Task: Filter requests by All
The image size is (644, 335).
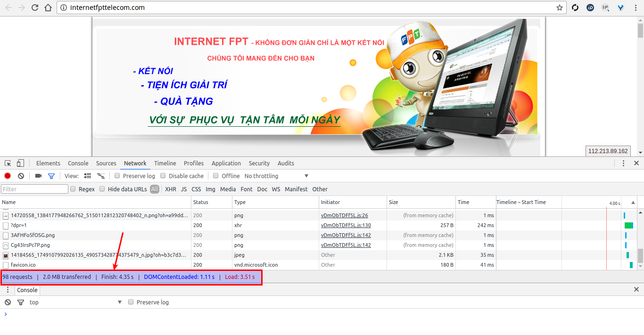Action: pyautogui.click(x=155, y=189)
